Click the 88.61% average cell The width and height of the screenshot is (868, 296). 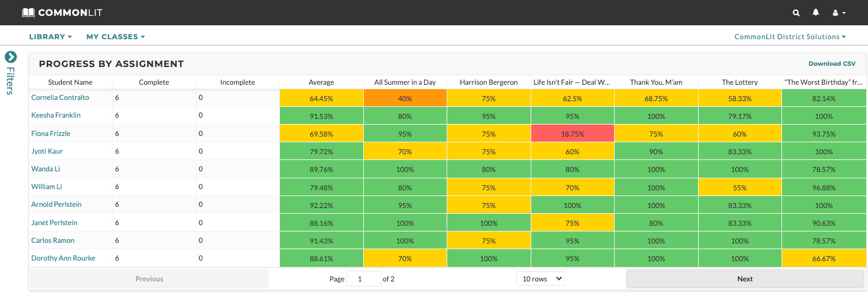click(x=322, y=258)
